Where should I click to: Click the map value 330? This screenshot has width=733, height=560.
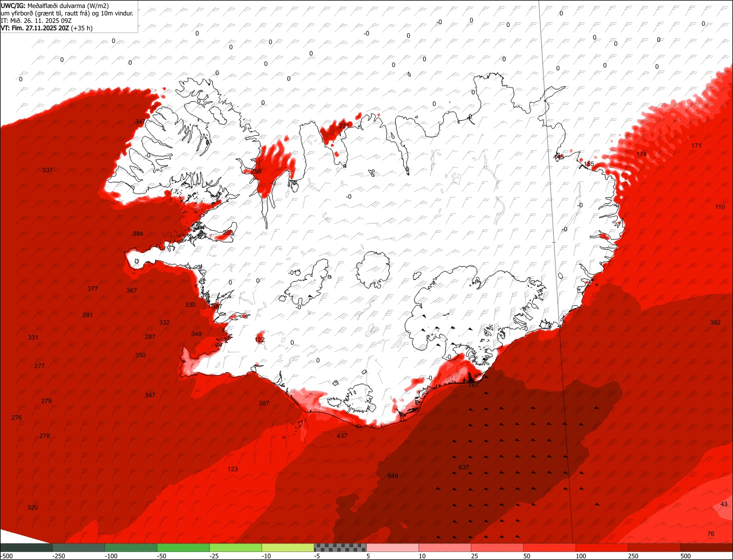pyautogui.click(x=190, y=305)
